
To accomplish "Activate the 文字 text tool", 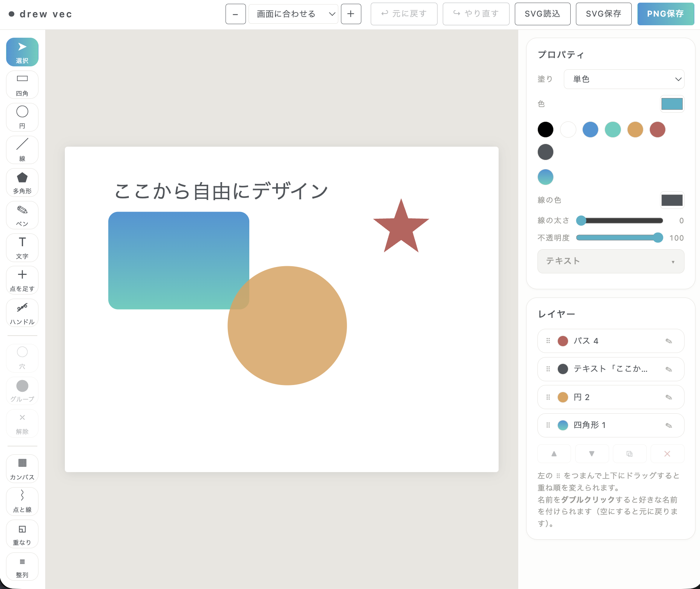I will [22, 248].
